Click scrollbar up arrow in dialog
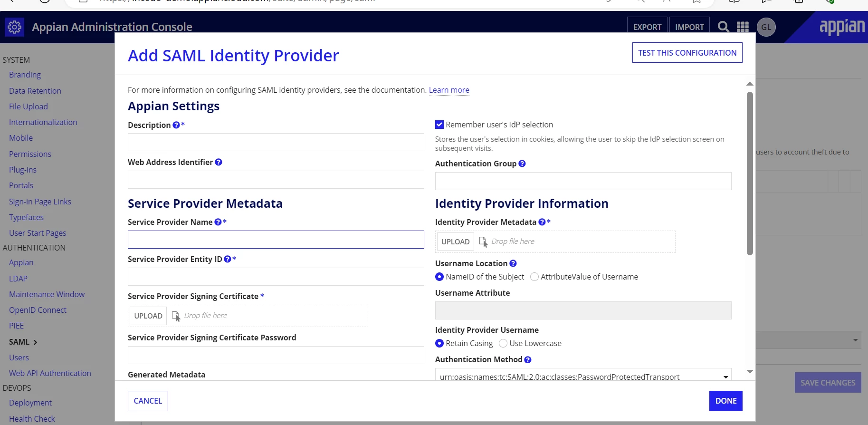This screenshot has width=868, height=425. [x=750, y=84]
